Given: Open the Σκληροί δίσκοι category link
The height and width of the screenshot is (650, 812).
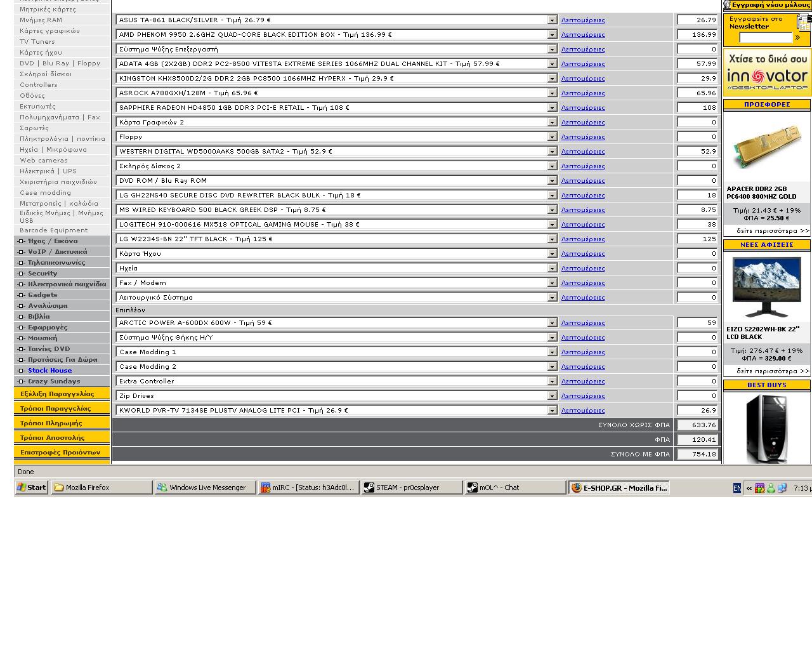Looking at the screenshot, I should click(46, 74).
